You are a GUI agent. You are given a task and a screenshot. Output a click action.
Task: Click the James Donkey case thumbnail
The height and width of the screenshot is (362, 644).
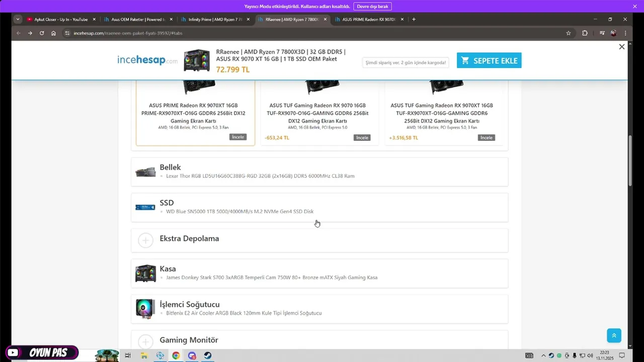click(x=145, y=274)
